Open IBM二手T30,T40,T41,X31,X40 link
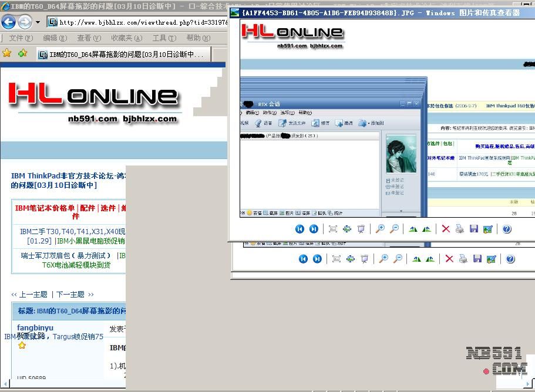The height and width of the screenshot is (392, 535). pos(73,232)
